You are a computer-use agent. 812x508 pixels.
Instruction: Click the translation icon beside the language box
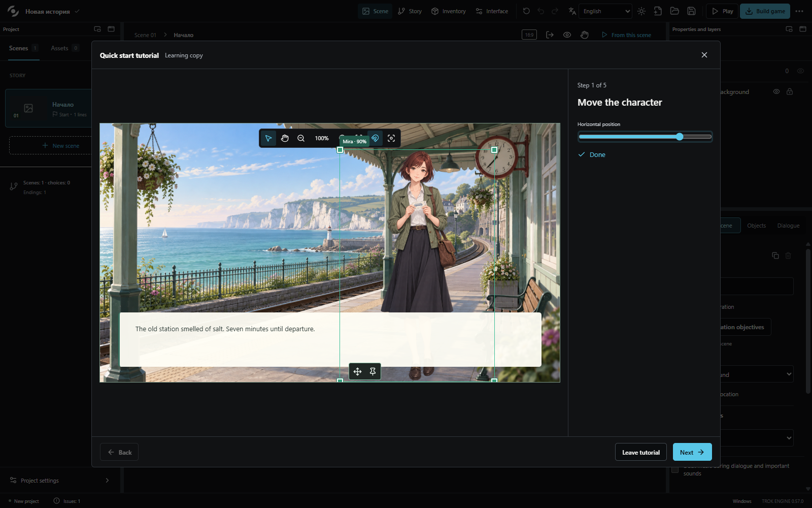[572, 11]
